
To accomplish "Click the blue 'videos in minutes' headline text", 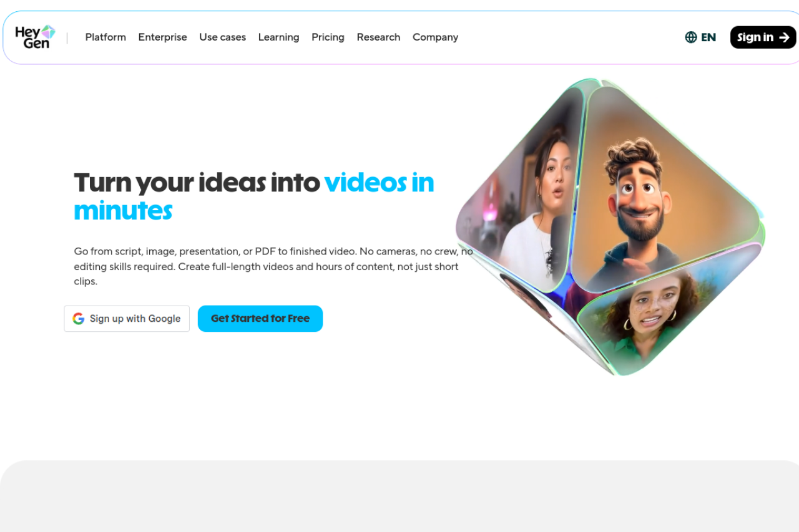I will 254,196.
